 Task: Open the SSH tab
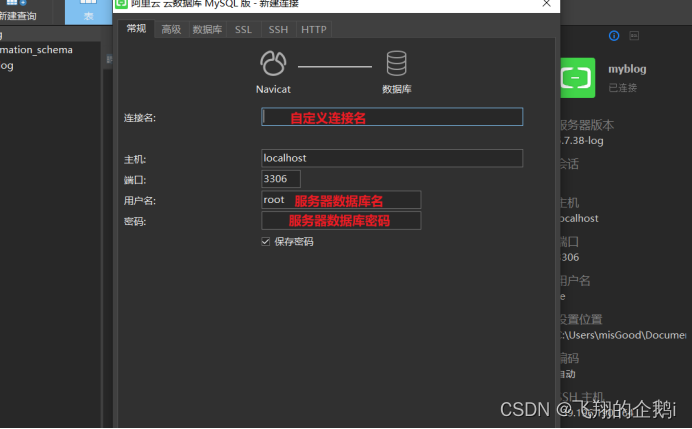[278, 30]
